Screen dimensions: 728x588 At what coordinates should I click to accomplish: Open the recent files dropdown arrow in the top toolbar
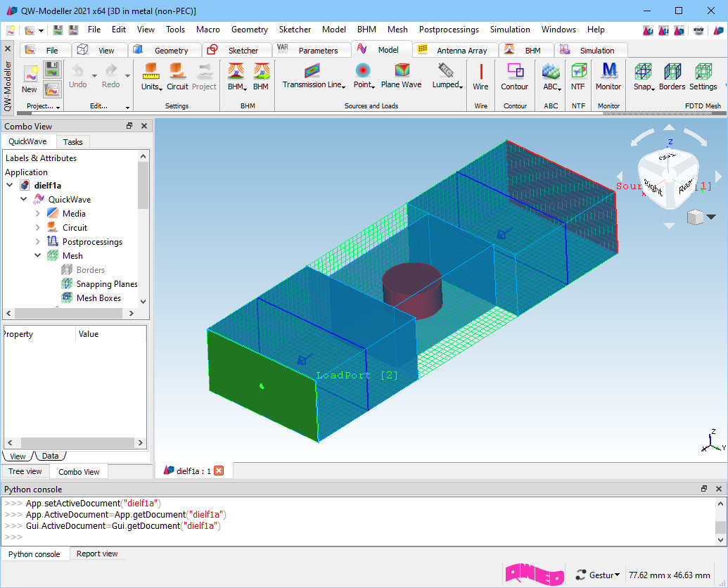click(41, 31)
